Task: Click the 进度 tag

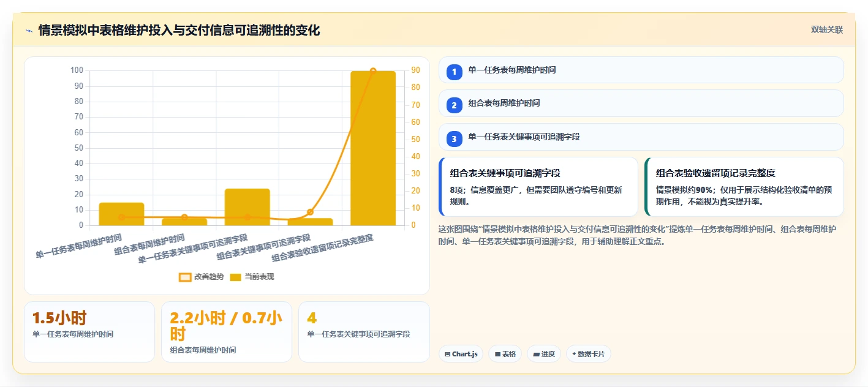Action: [544, 354]
